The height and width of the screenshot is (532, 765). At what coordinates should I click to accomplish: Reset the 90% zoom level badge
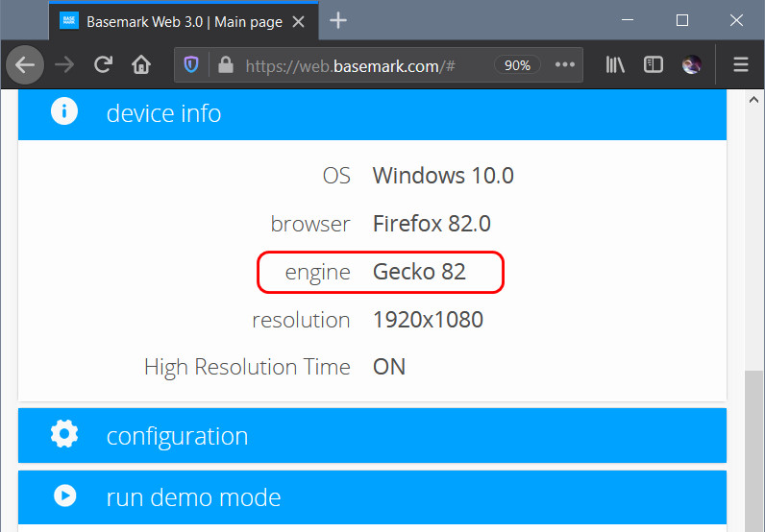tap(517, 65)
